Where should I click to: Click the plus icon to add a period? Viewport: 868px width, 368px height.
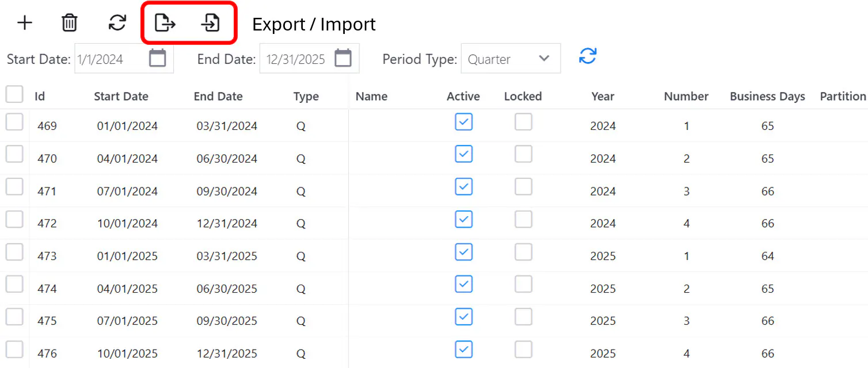24,23
